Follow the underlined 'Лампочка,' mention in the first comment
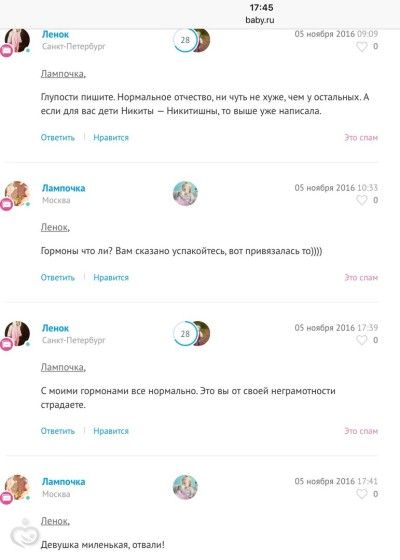The width and height of the screenshot is (400, 560). coord(63,74)
